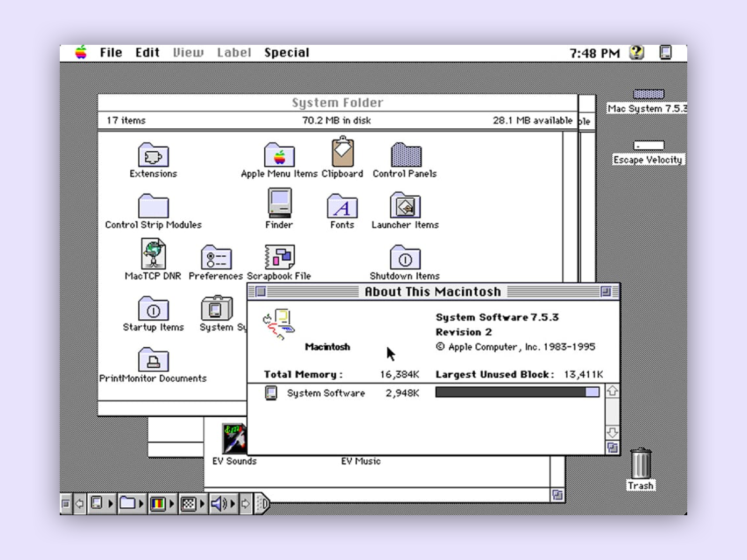
Task: Click '70.2 MB in disk' in System Folder header
Action: (337, 120)
